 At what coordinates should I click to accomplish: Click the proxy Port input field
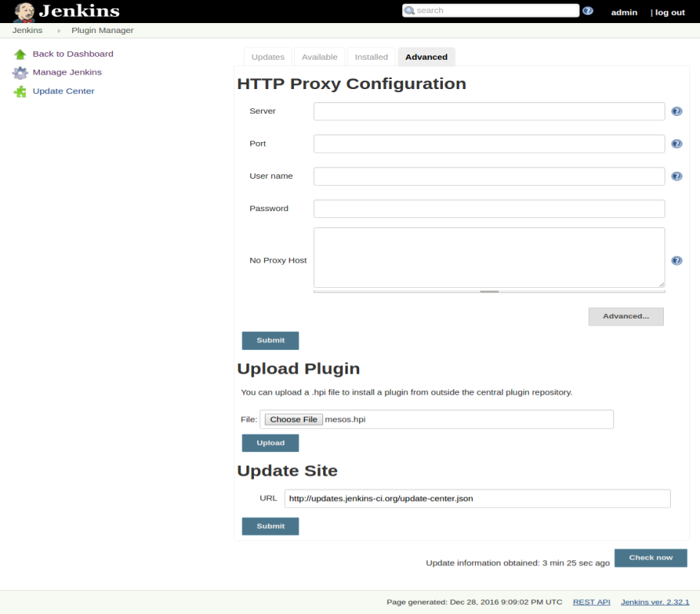[489, 144]
